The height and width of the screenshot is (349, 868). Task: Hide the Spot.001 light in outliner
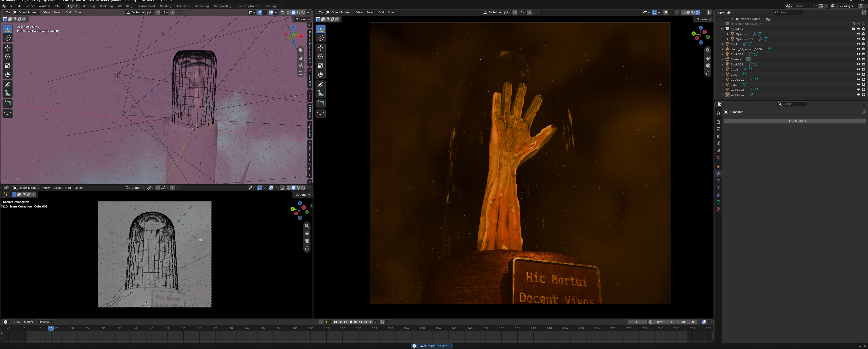858,54
